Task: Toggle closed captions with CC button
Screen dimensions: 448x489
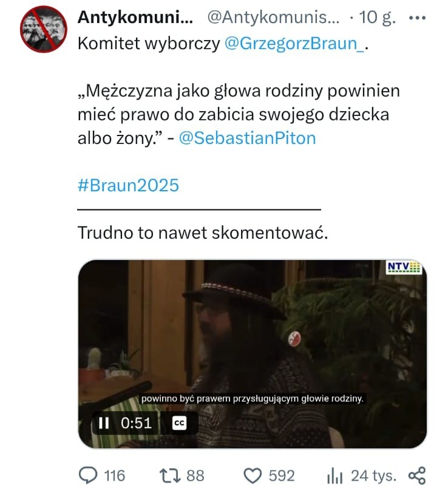Action: (179, 423)
